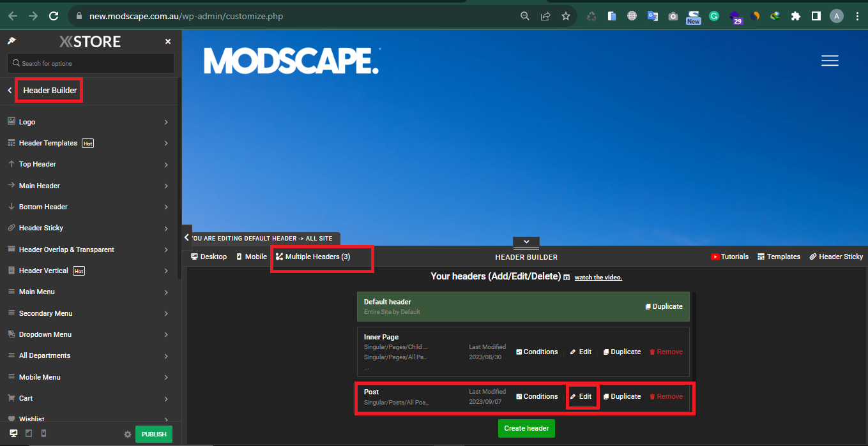868x446 pixels.
Task: Toggle the browser side panel icon
Action: point(816,16)
